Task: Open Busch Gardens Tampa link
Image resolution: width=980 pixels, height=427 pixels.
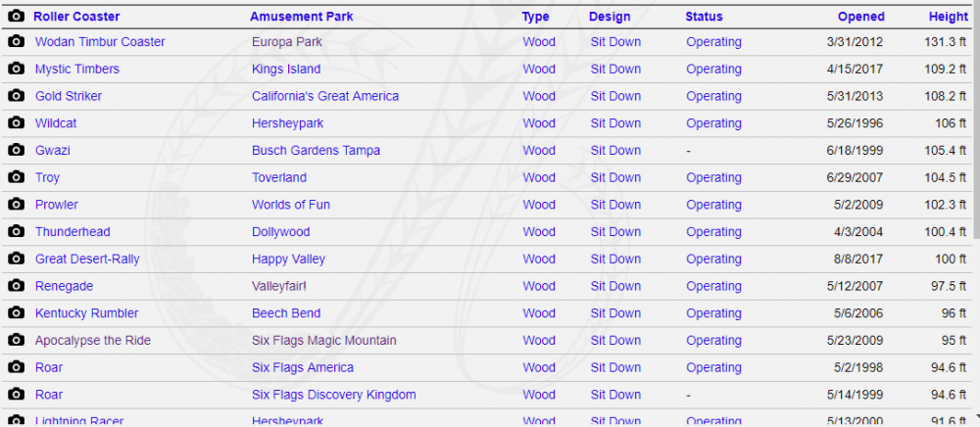Action: (316, 151)
